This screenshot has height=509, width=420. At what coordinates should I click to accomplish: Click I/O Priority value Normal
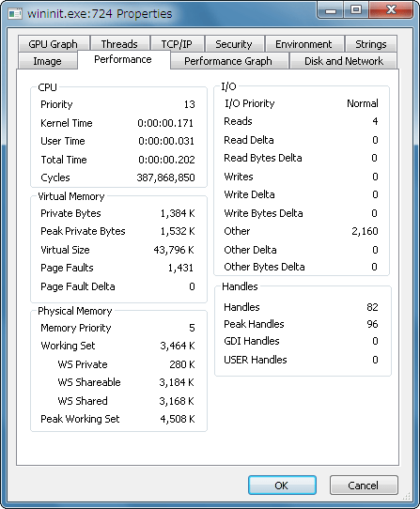point(363,103)
